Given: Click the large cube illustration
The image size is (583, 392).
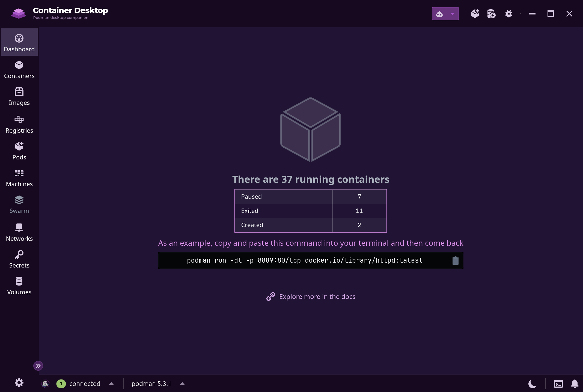Looking at the screenshot, I should [x=311, y=129].
